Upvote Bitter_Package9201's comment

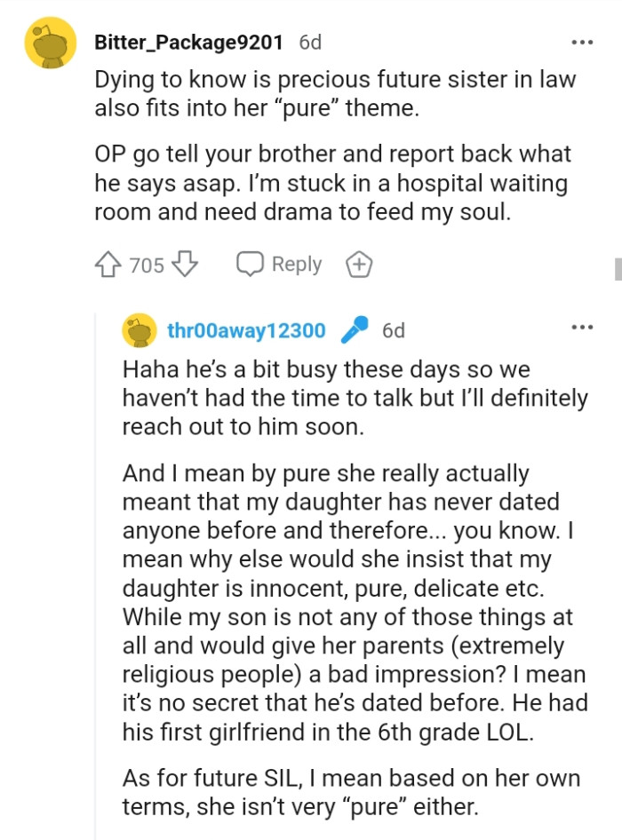pyautogui.click(x=108, y=264)
